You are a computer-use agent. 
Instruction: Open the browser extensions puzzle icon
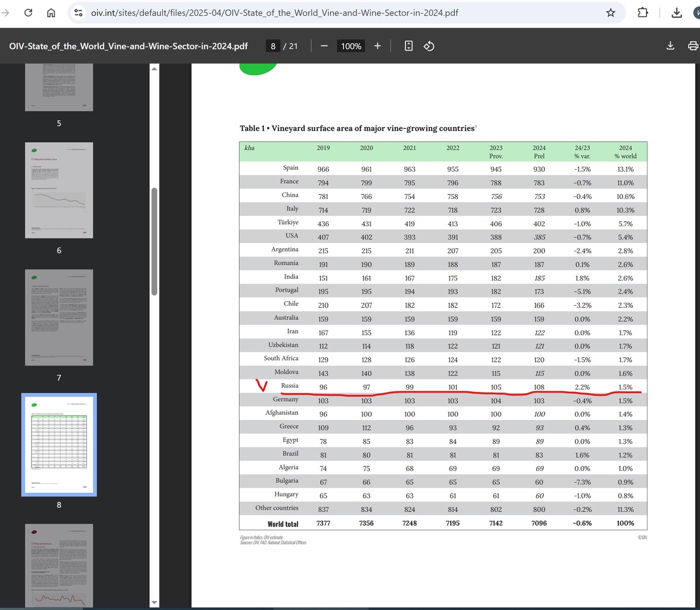[x=642, y=12]
